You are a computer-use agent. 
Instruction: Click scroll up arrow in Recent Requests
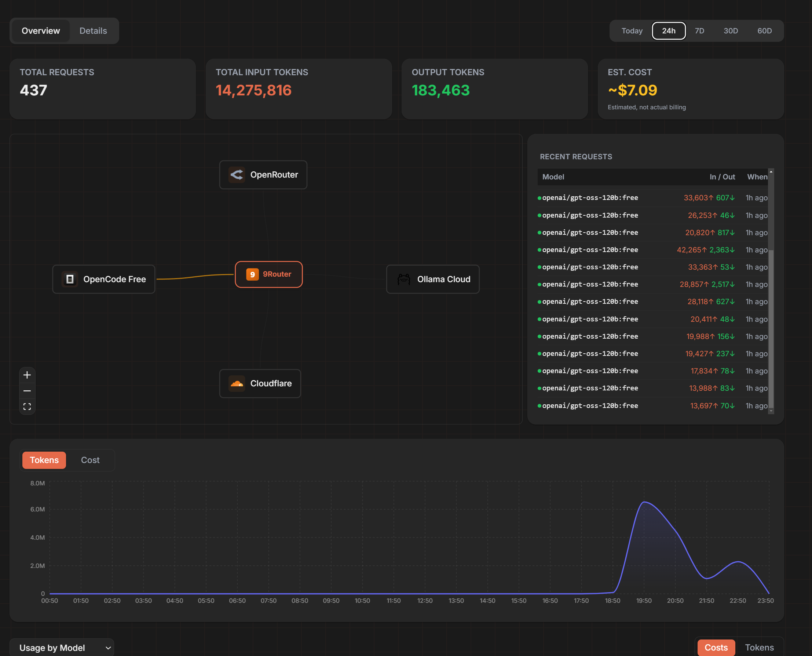[x=771, y=172]
